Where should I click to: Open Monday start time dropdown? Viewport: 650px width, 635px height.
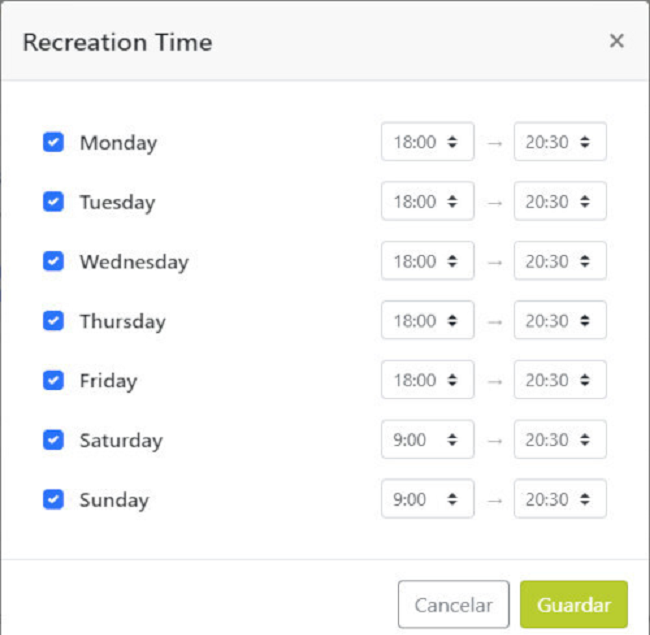pyautogui.click(x=427, y=142)
